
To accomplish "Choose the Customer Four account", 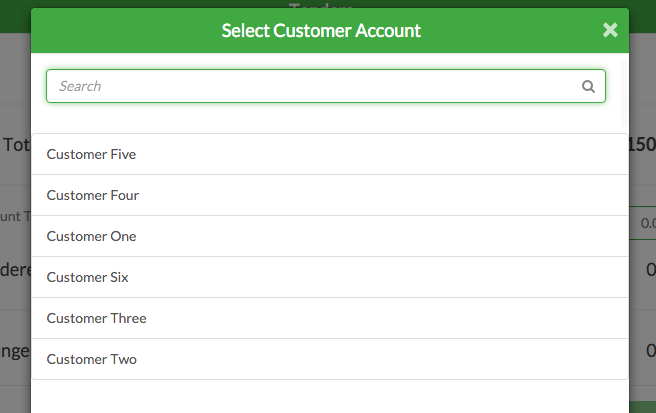I will tap(330, 195).
